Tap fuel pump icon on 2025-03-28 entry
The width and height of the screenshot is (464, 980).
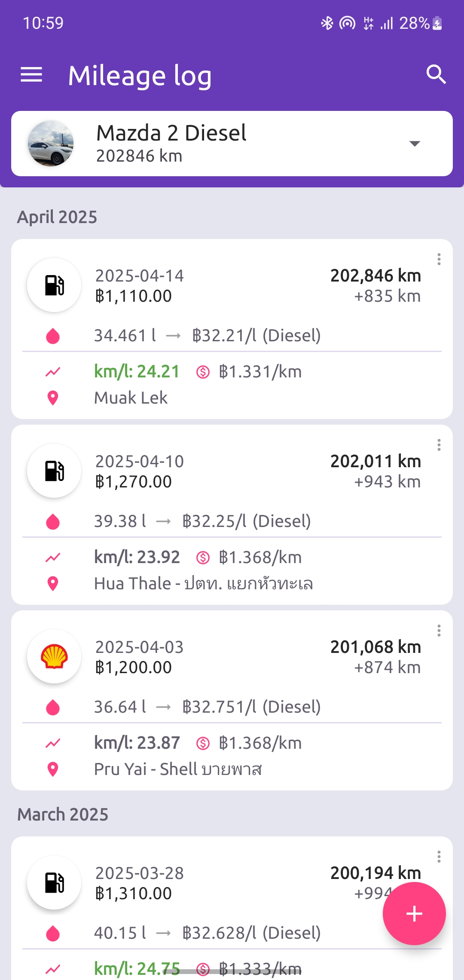click(x=54, y=882)
